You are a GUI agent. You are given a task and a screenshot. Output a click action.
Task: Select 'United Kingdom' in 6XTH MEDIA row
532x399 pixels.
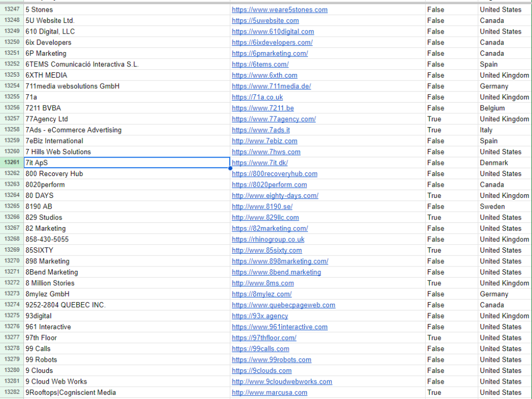[505, 76]
